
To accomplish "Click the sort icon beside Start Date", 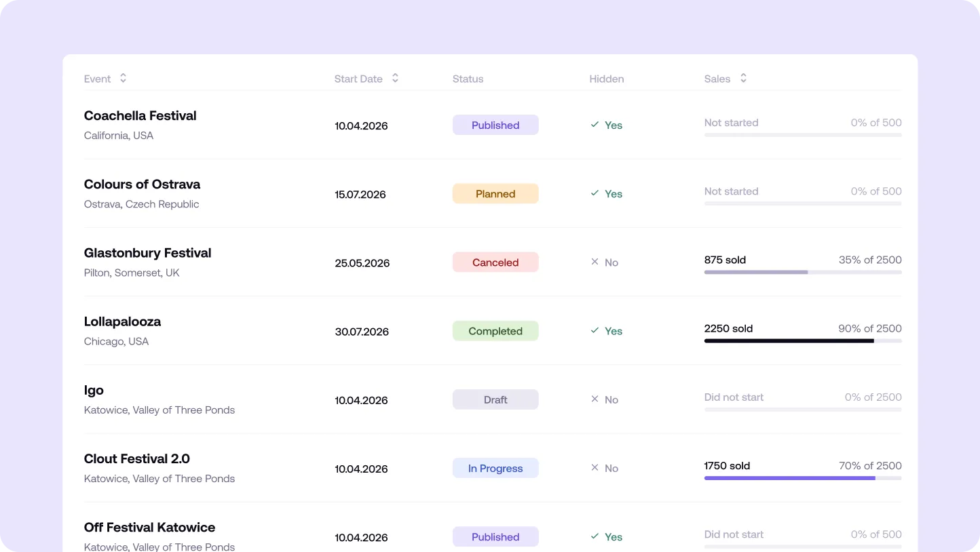I will [x=396, y=78].
